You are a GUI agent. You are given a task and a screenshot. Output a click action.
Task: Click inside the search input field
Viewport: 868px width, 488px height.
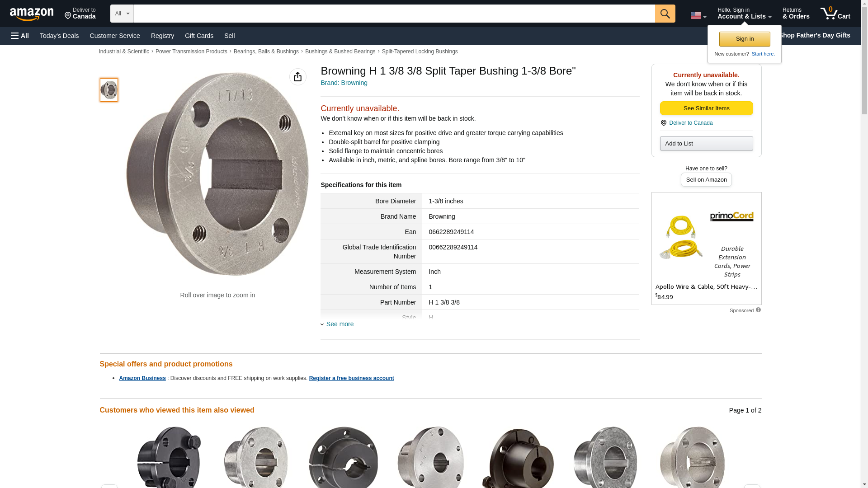point(394,14)
